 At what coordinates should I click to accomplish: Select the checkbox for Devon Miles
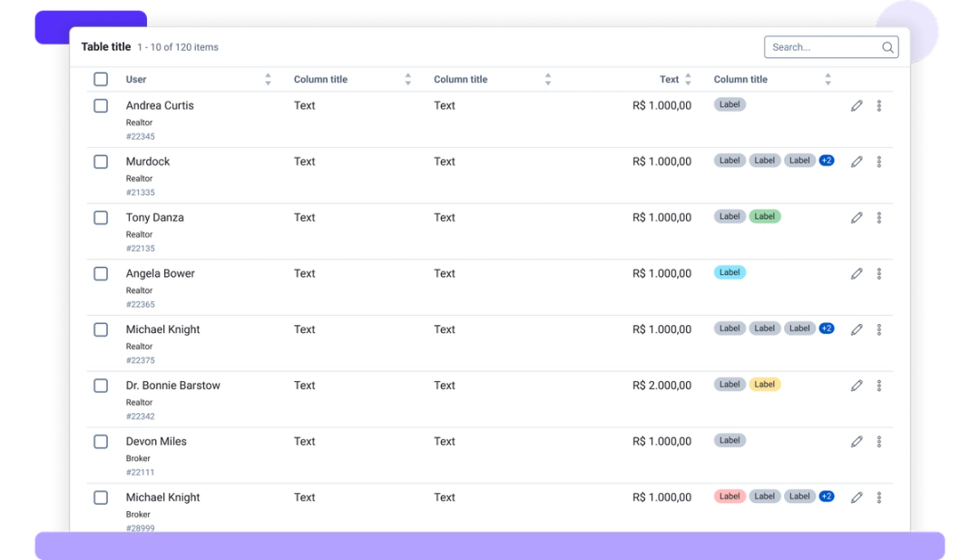pos(101,441)
